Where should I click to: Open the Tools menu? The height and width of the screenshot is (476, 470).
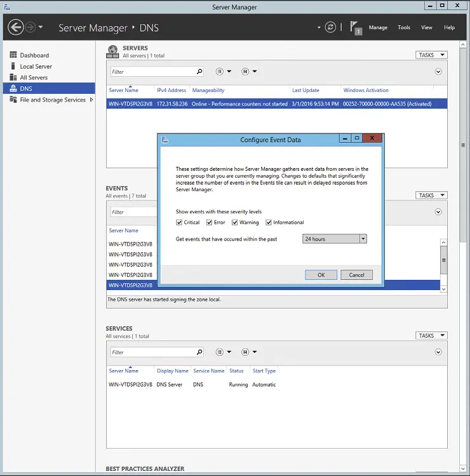(404, 27)
